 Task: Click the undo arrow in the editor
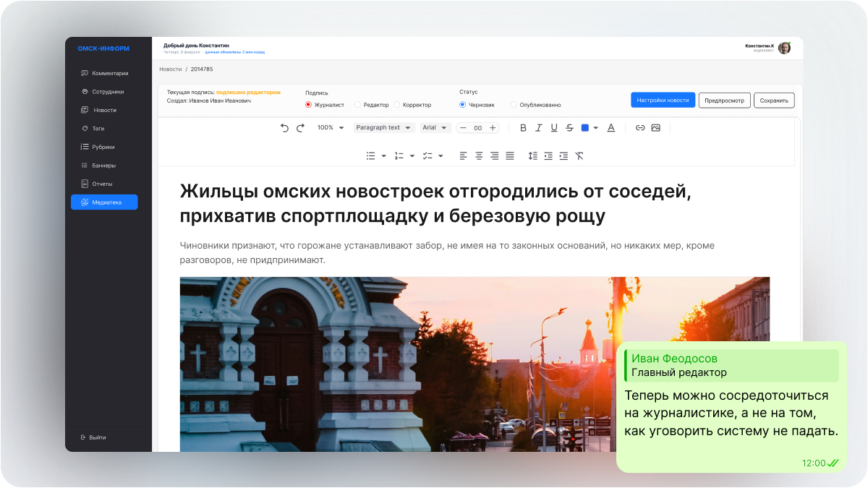(x=284, y=127)
